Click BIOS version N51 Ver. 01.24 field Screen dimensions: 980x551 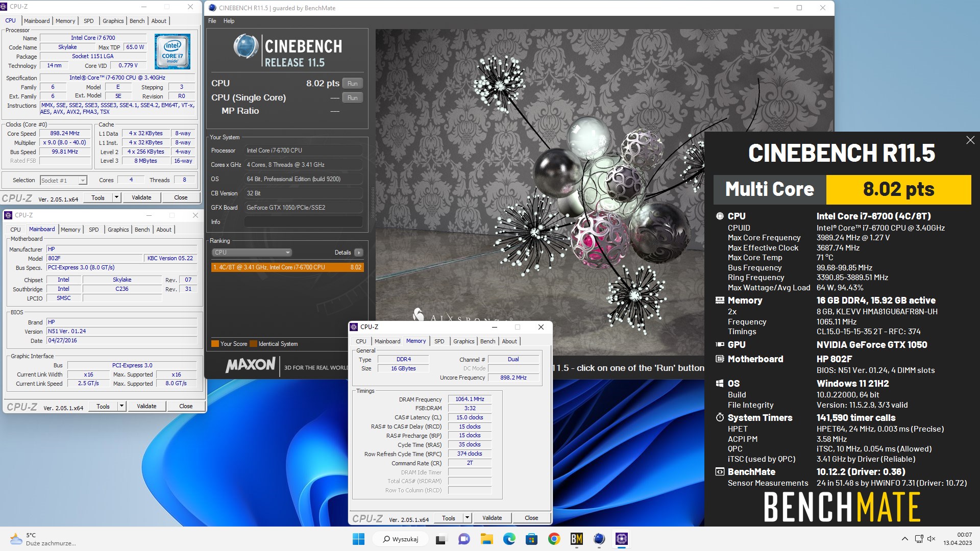pos(121,331)
